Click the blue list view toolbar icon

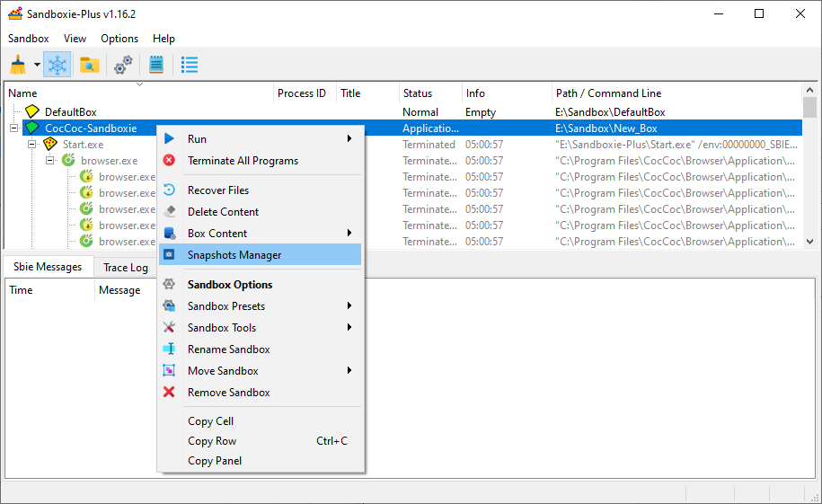(x=190, y=65)
